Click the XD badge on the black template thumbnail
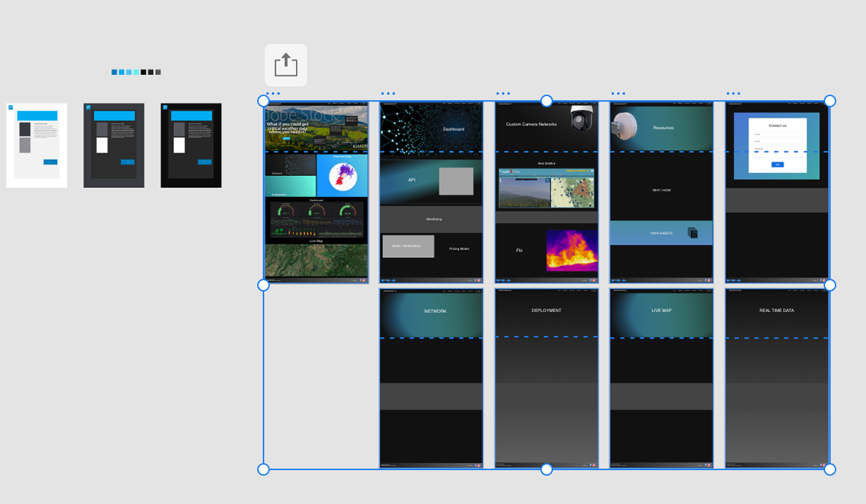The width and height of the screenshot is (866, 504). pyautogui.click(x=165, y=107)
